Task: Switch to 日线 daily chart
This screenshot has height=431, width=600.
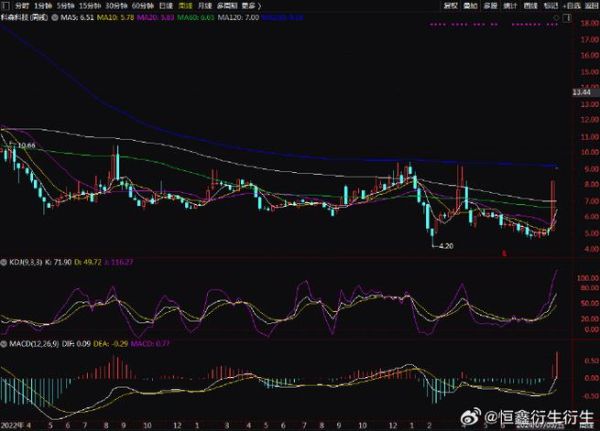Action: 166,6
